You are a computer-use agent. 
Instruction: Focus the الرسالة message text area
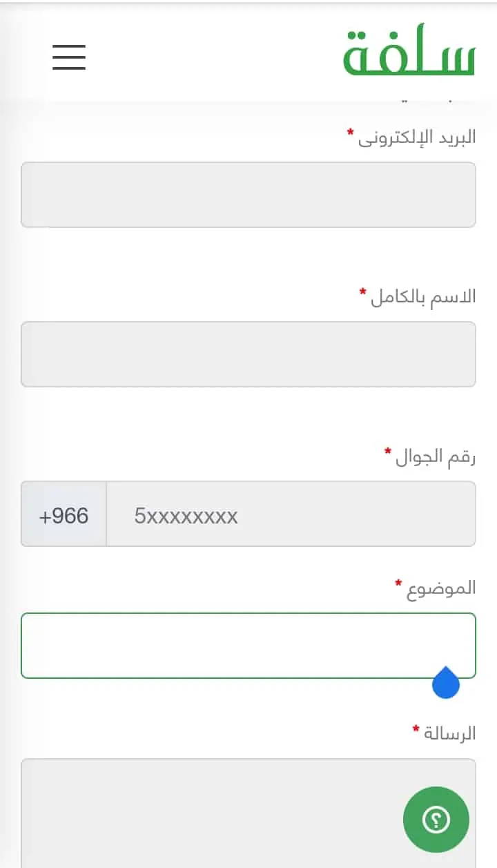click(248, 813)
